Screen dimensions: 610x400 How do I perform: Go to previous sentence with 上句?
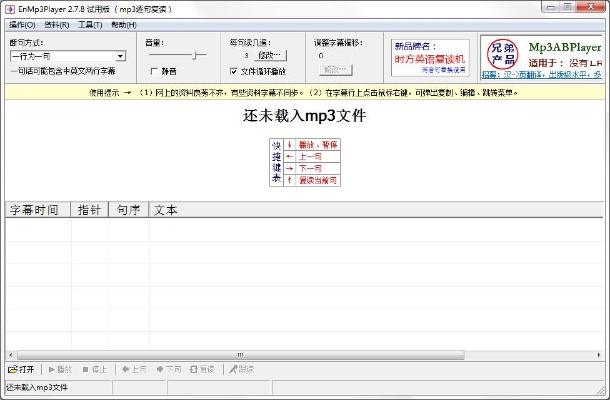click(x=134, y=369)
